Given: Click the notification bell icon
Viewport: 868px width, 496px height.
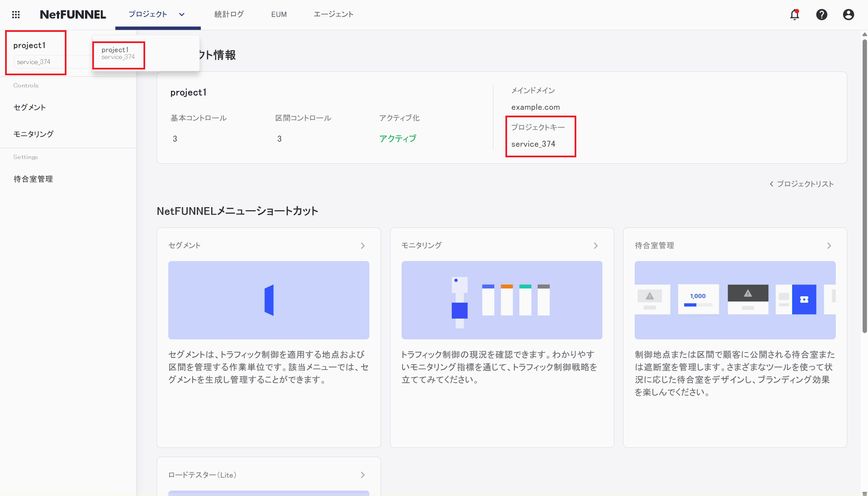Looking at the screenshot, I should [794, 14].
